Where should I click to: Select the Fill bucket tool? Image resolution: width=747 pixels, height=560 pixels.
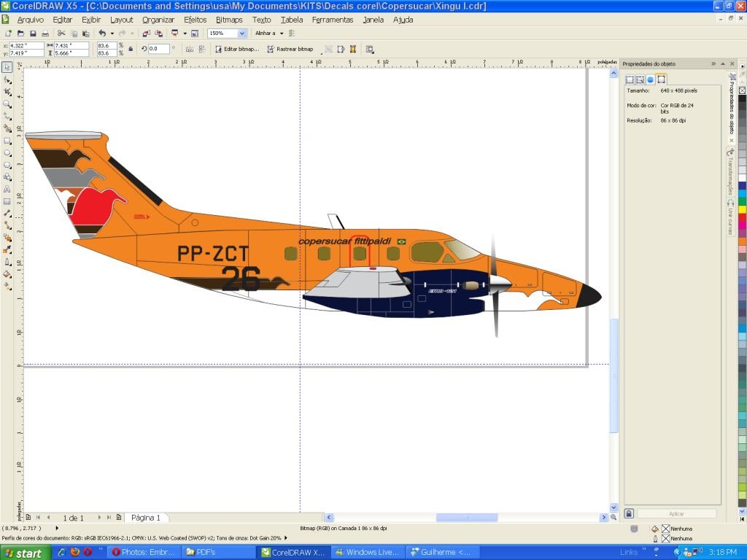click(7, 274)
